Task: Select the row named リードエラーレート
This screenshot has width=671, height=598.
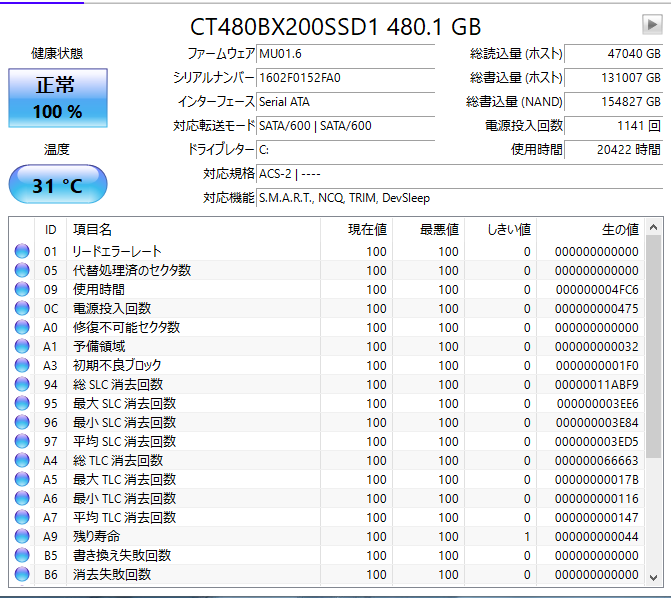Action: tap(327, 251)
